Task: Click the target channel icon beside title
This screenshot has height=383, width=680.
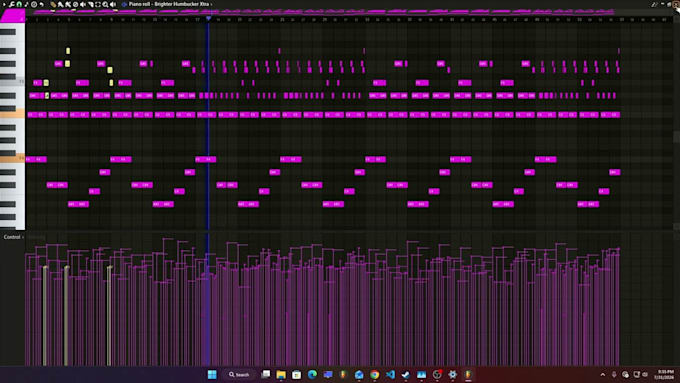Action: click(124, 4)
